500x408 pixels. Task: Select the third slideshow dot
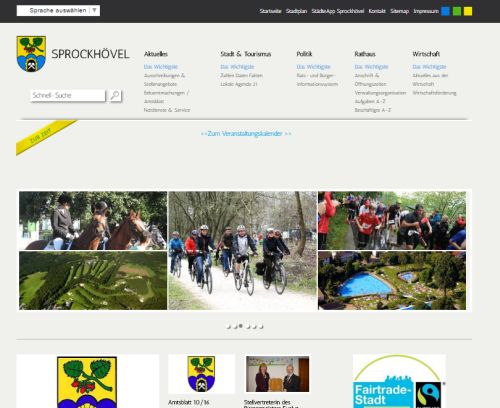tap(241, 326)
